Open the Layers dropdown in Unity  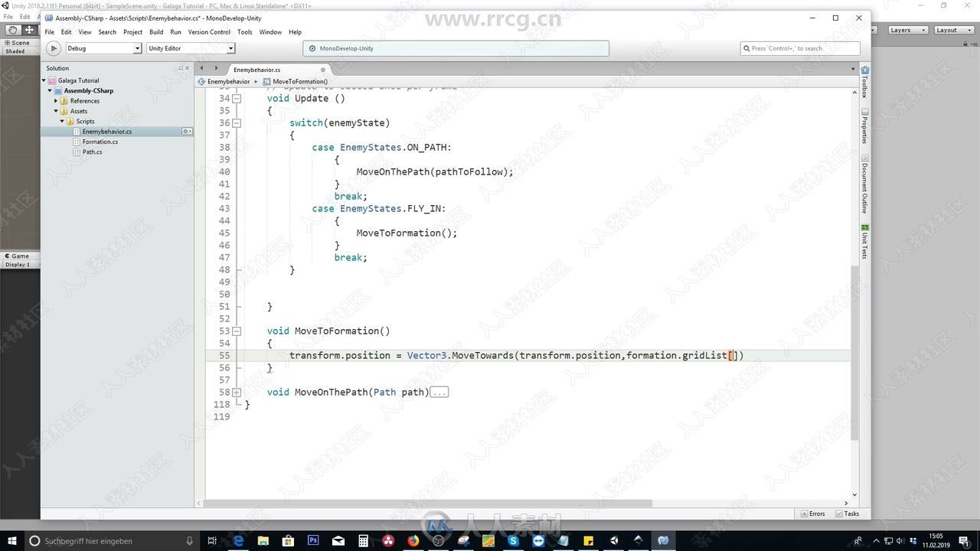tap(907, 30)
